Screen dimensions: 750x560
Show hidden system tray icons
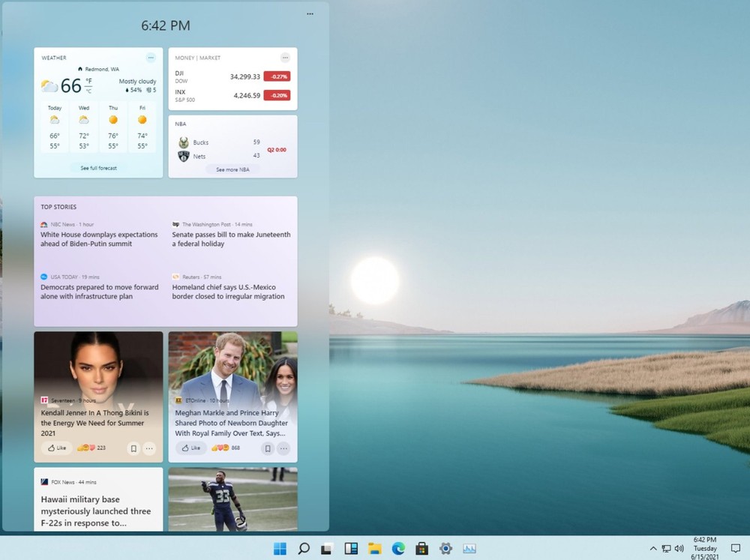point(652,549)
